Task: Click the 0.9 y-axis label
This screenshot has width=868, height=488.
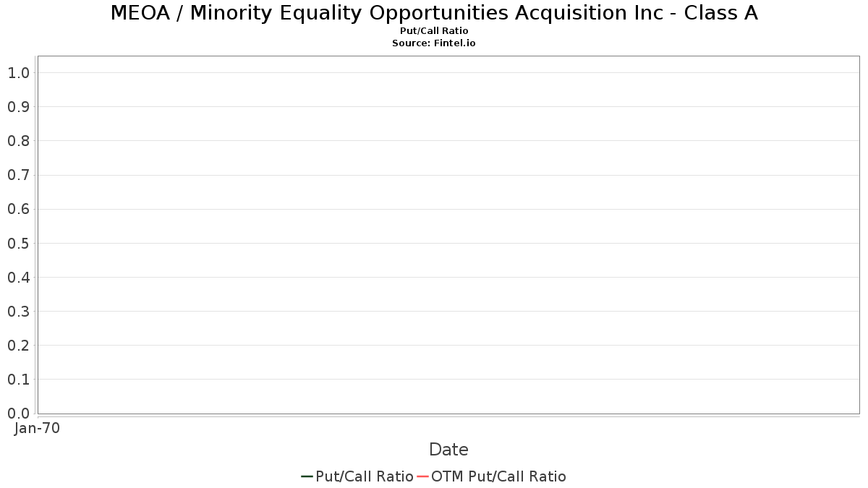Action: click(18, 106)
